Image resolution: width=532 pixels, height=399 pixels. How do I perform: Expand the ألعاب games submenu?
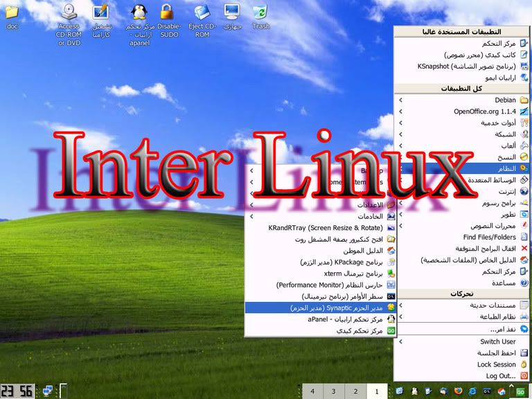point(462,145)
